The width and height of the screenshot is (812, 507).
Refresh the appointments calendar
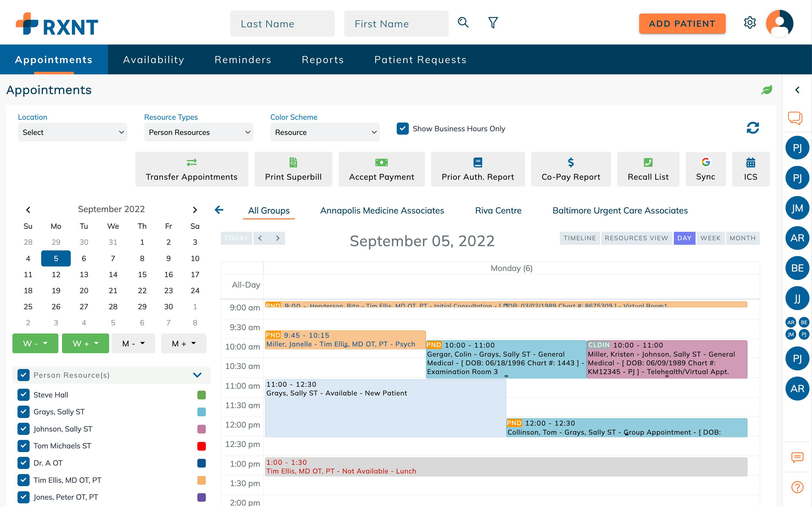click(753, 128)
